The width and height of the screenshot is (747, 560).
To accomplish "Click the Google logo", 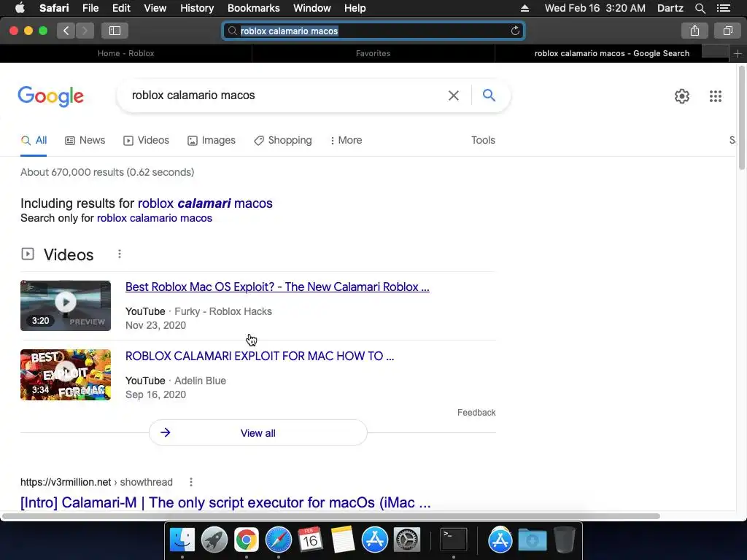I will pos(50,96).
